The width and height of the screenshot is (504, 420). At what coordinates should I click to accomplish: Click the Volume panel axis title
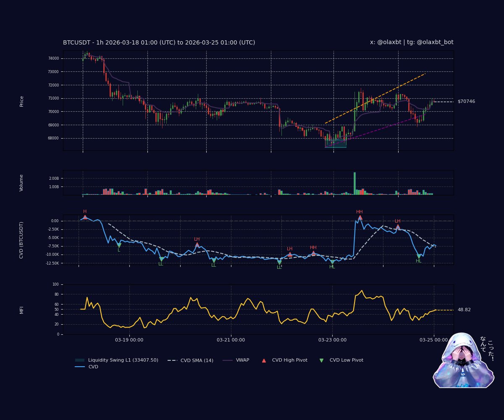[21, 183]
